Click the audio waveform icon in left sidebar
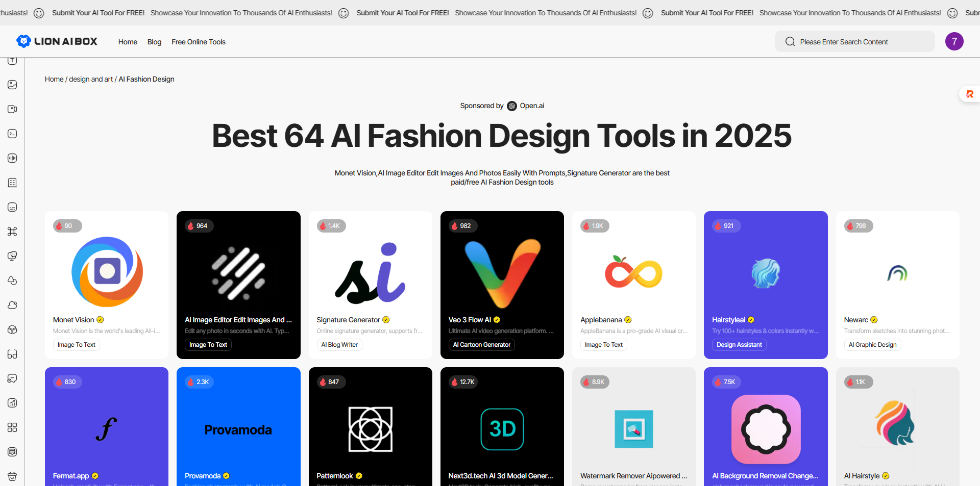Image resolution: width=980 pixels, height=486 pixels. [12, 158]
